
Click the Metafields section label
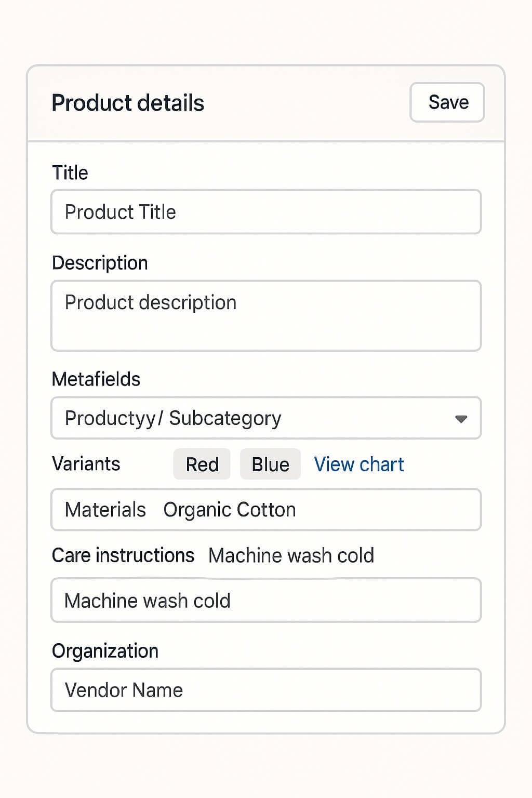[96, 379]
